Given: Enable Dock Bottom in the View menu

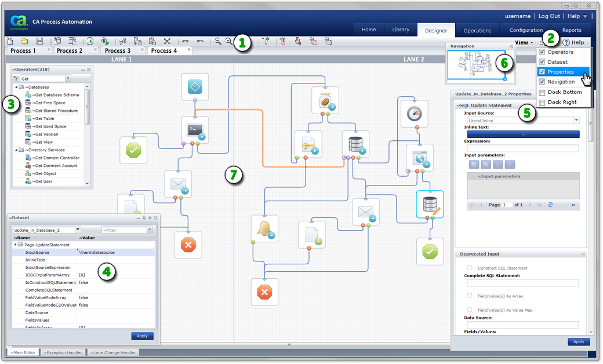Looking at the screenshot, I should pos(561,92).
